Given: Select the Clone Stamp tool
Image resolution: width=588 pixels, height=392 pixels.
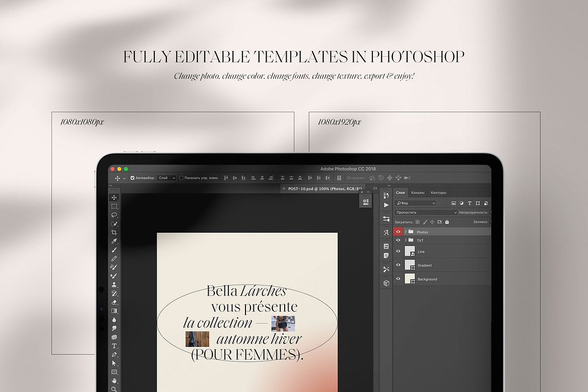Looking at the screenshot, I should (114, 285).
